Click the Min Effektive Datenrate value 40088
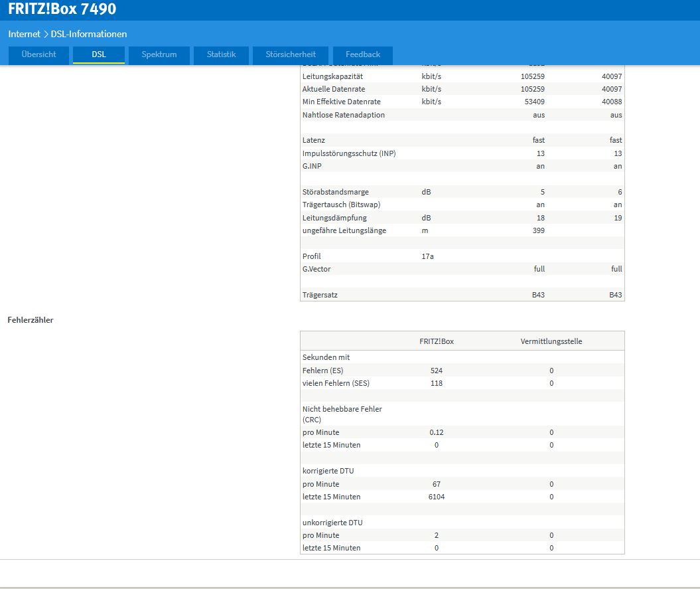700x589 pixels. 612,102
